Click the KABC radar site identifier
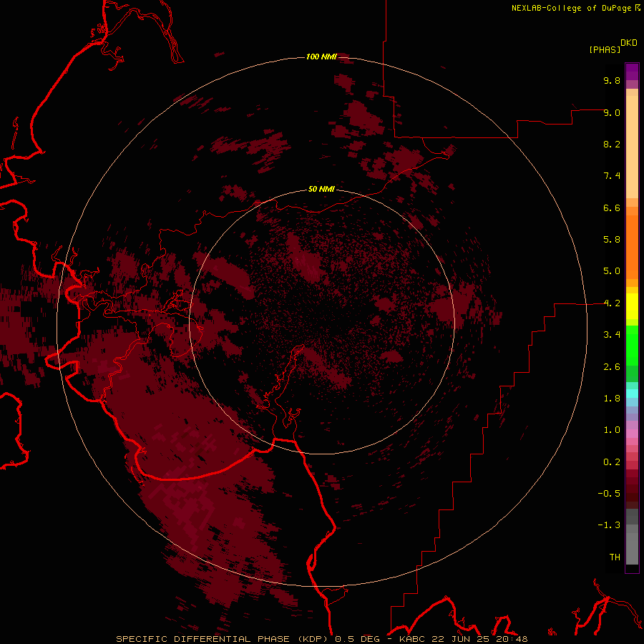This screenshot has height=644, width=644. 413,639
